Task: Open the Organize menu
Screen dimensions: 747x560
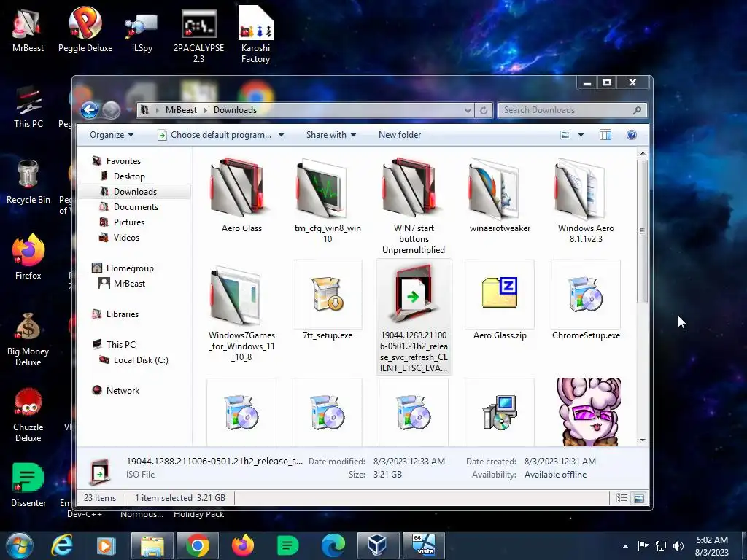Action: [112, 135]
